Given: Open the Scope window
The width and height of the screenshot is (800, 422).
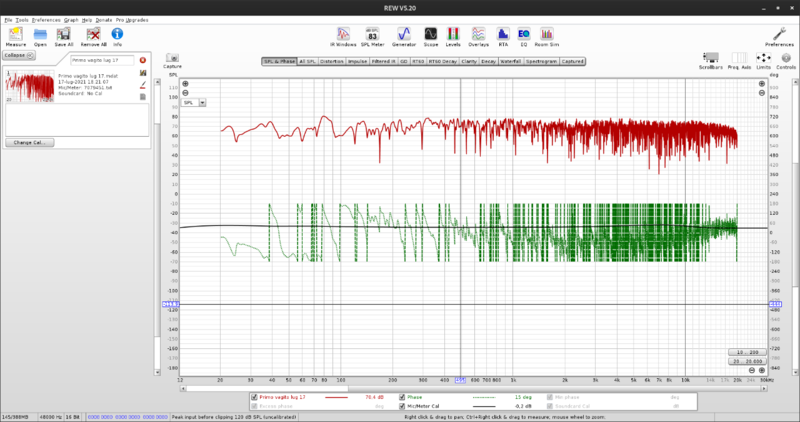Looking at the screenshot, I should tap(431, 34).
